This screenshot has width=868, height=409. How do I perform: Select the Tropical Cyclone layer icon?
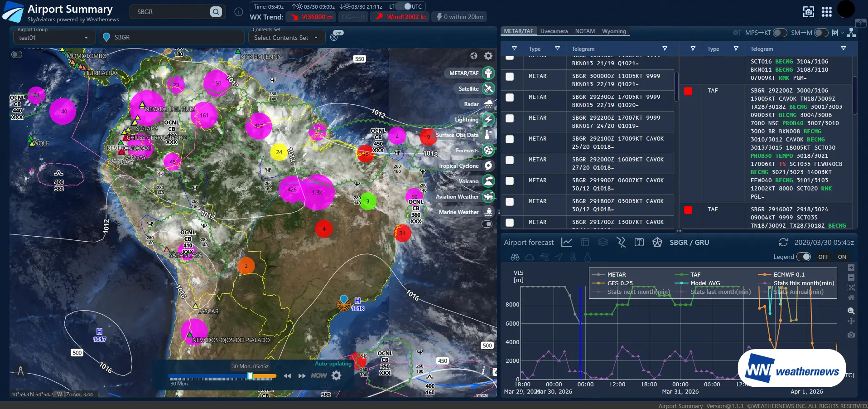[488, 166]
